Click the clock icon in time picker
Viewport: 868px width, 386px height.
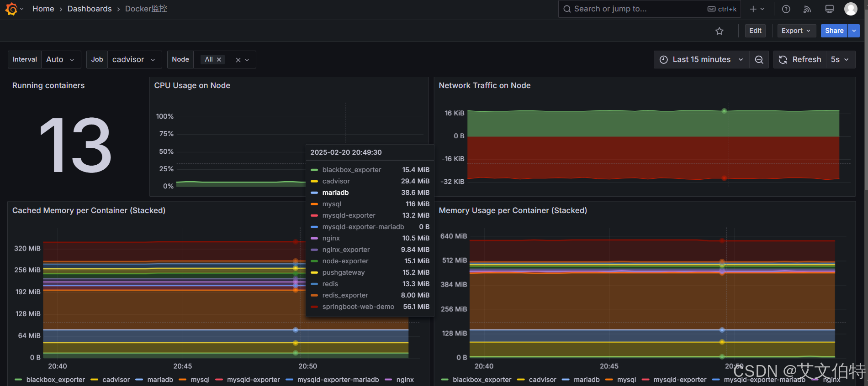pyautogui.click(x=664, y=60)
